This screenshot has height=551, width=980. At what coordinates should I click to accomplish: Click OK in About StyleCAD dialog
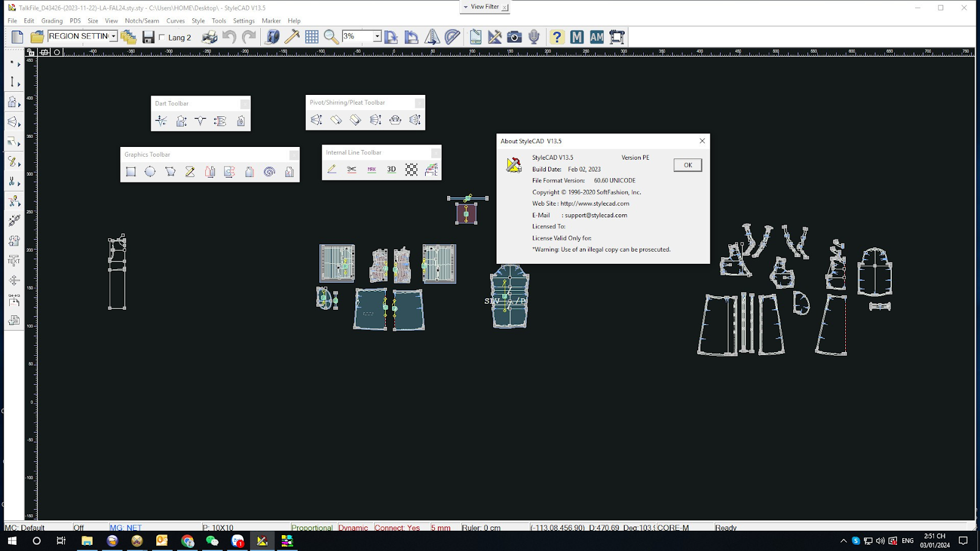(688, 165)
